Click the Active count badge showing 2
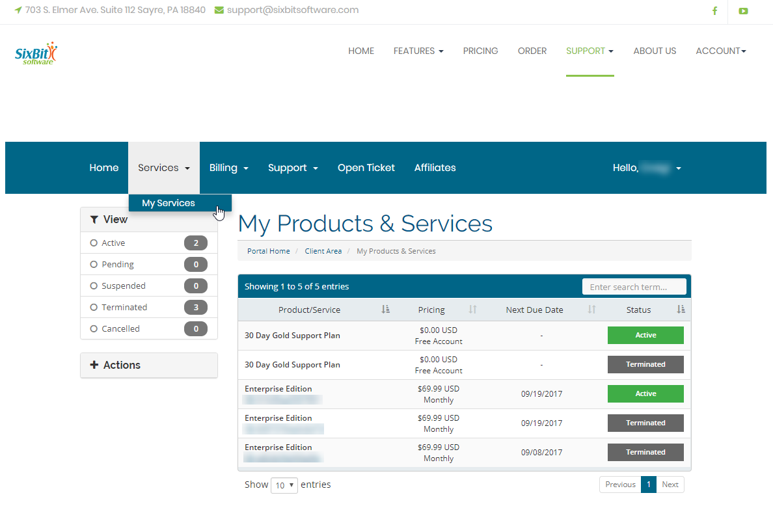The height and width of the screenshot is (532, 773). point(196,243)
